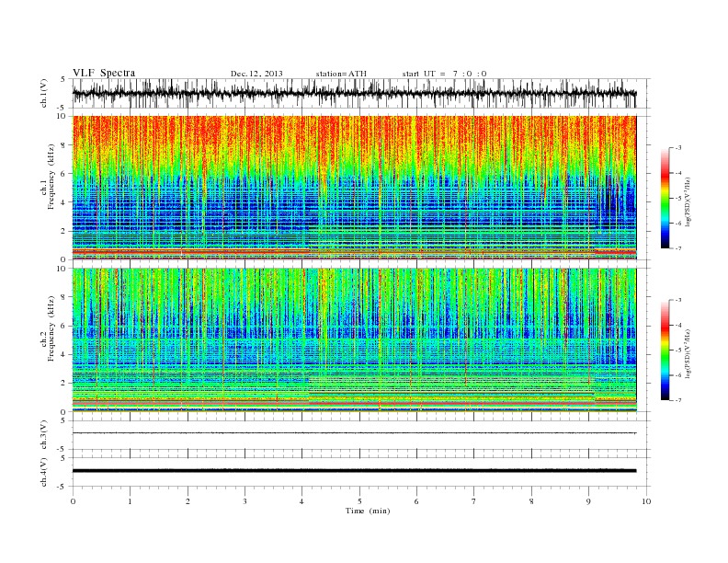Click the upper PSD color scale bar

[x=665, y=198]
